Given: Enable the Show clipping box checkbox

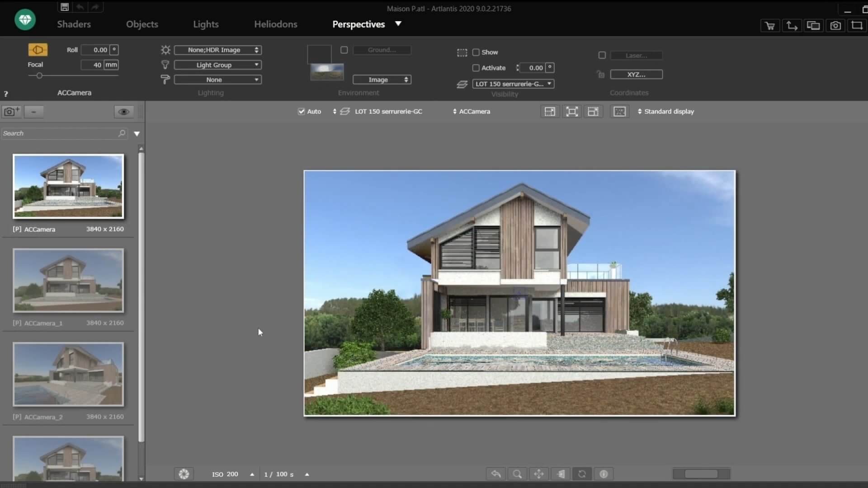Looking at the screenshot, I should click(x=476, y=52).
